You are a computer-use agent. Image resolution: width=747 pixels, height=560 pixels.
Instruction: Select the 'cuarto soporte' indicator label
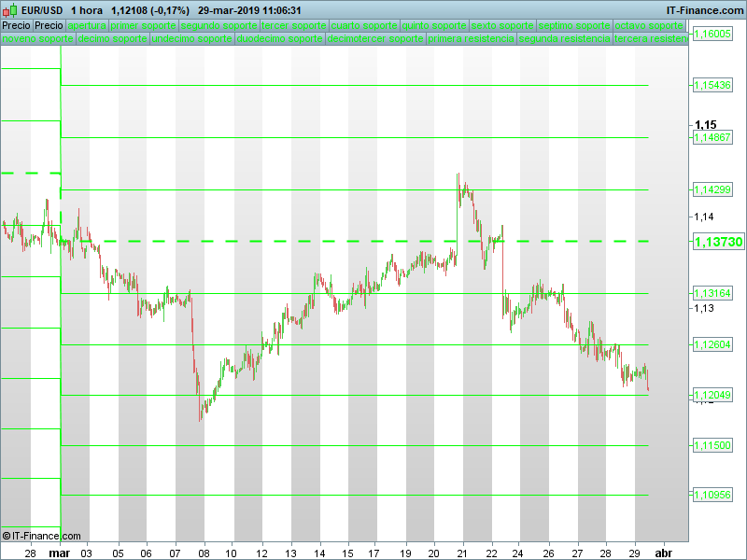point(363,25)
